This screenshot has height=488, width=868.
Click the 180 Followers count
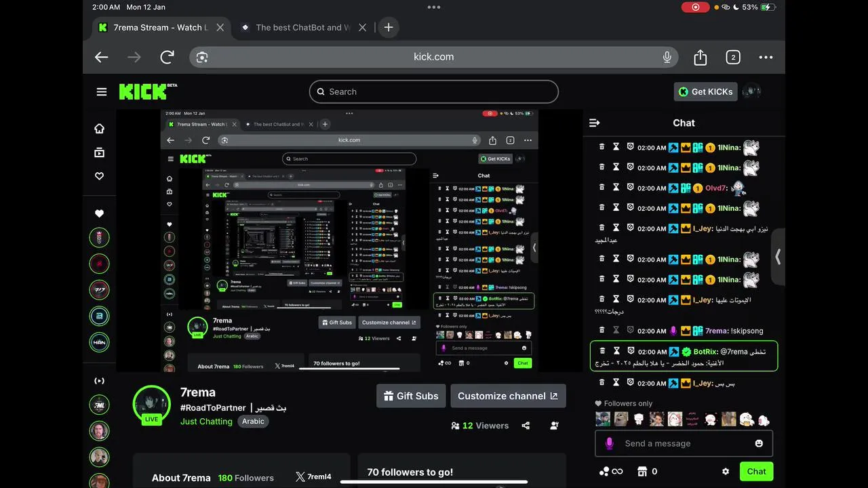pos(245,478)
